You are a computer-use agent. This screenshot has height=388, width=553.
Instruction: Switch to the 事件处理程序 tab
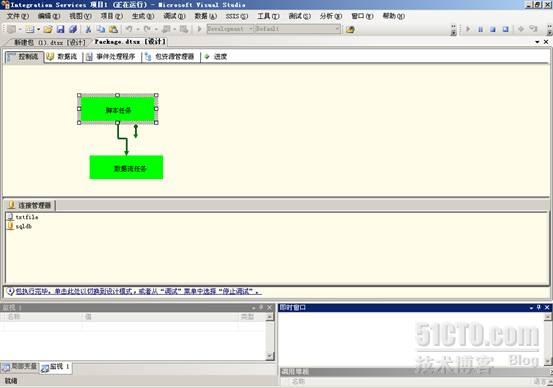(x=111, y=57)
